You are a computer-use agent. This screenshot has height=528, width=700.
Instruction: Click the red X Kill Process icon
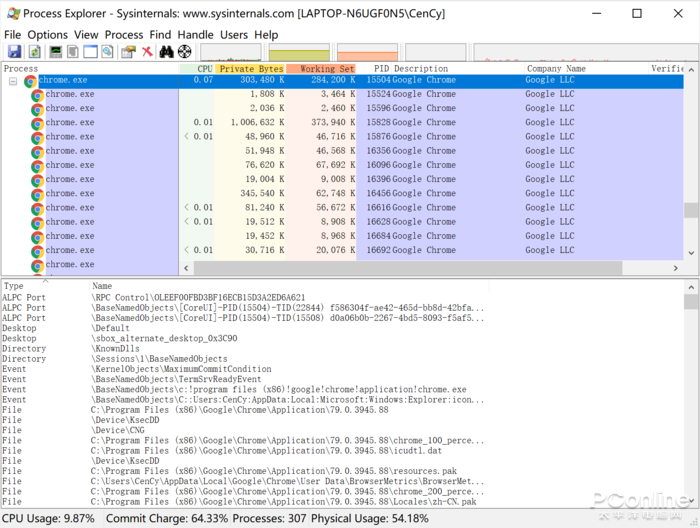[x=147, y=52]
